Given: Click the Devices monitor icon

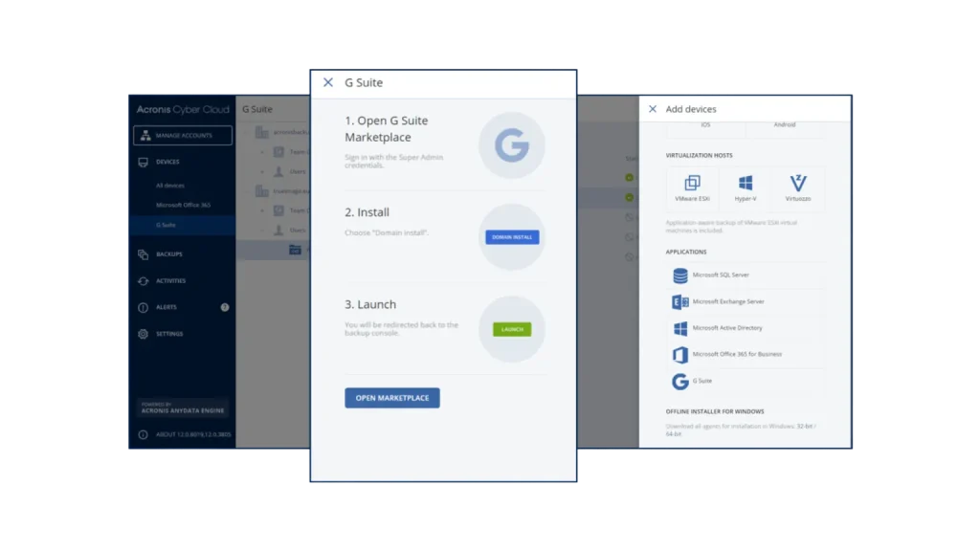Looking at the screenshot, I should (144, 162).
